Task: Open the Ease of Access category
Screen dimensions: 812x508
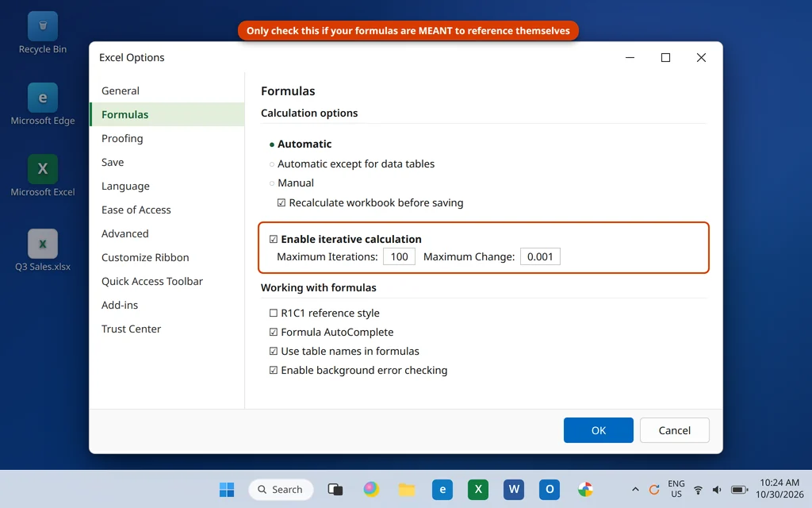Action: pyautogui.click(x=167, y=210)
